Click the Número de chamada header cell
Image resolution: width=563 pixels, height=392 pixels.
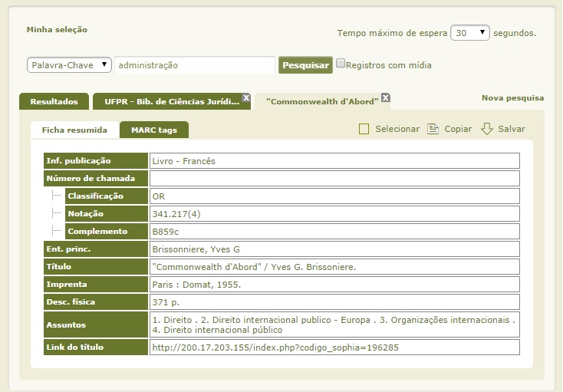(96, 179)
